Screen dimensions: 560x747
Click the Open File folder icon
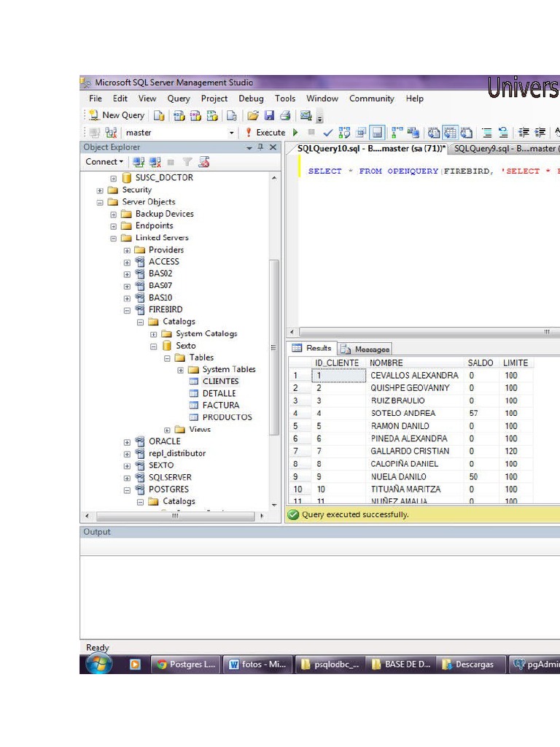pos(253,115)
